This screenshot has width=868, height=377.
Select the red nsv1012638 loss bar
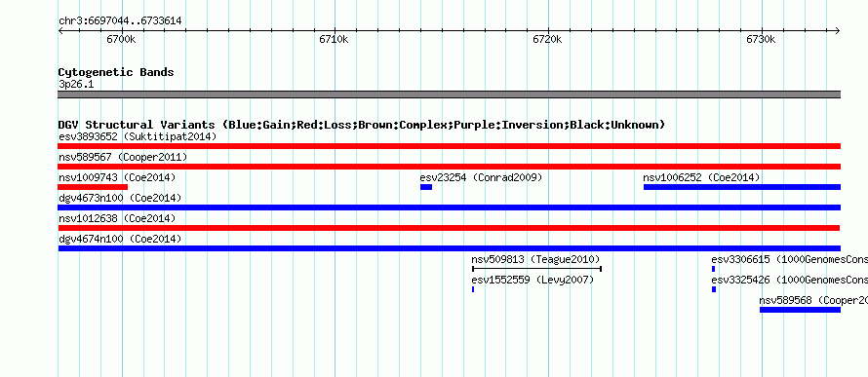(x=449, y=228)
